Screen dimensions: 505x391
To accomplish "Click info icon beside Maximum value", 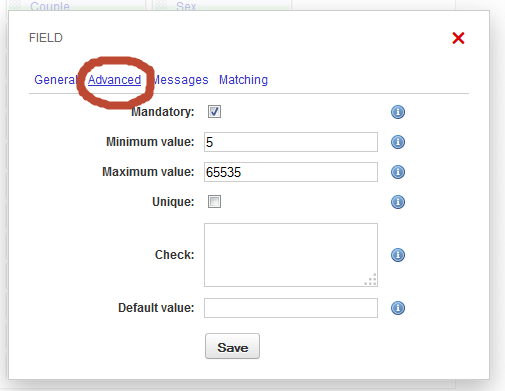I will [398, 172].
